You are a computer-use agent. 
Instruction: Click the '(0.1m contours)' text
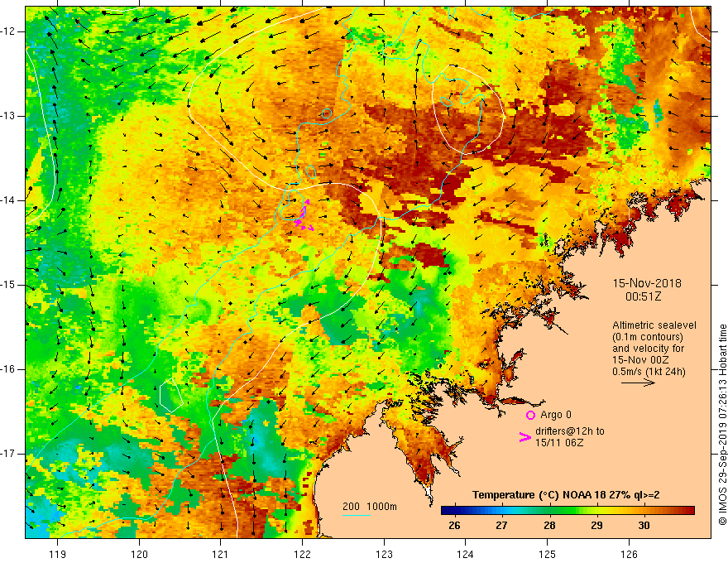coord(648,337)
